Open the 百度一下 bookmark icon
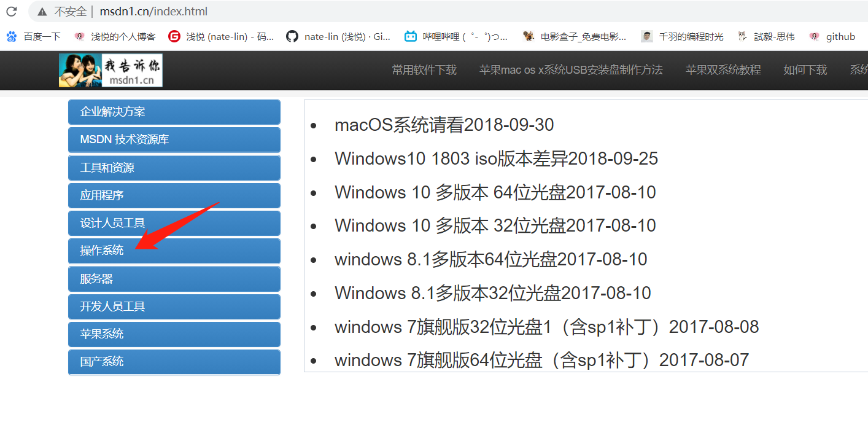The width and height of the screenshot is (868, 422). (x=12, y=37)
